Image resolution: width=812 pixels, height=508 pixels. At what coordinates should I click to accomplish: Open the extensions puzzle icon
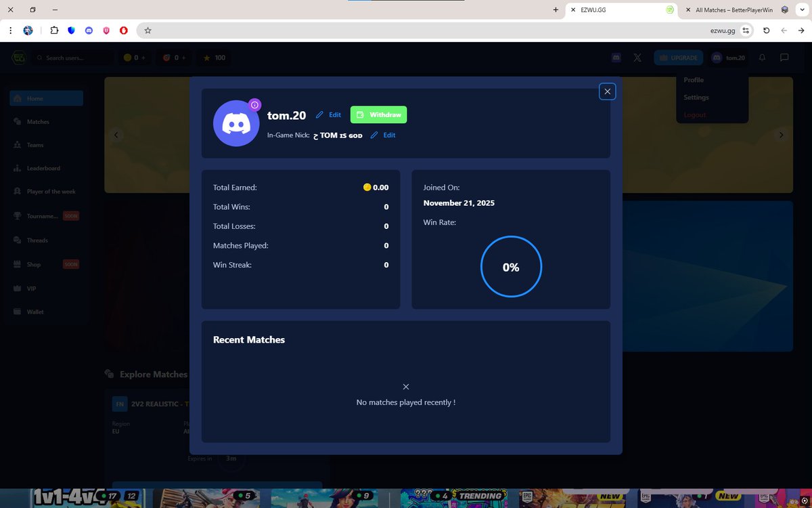[54, 30]
